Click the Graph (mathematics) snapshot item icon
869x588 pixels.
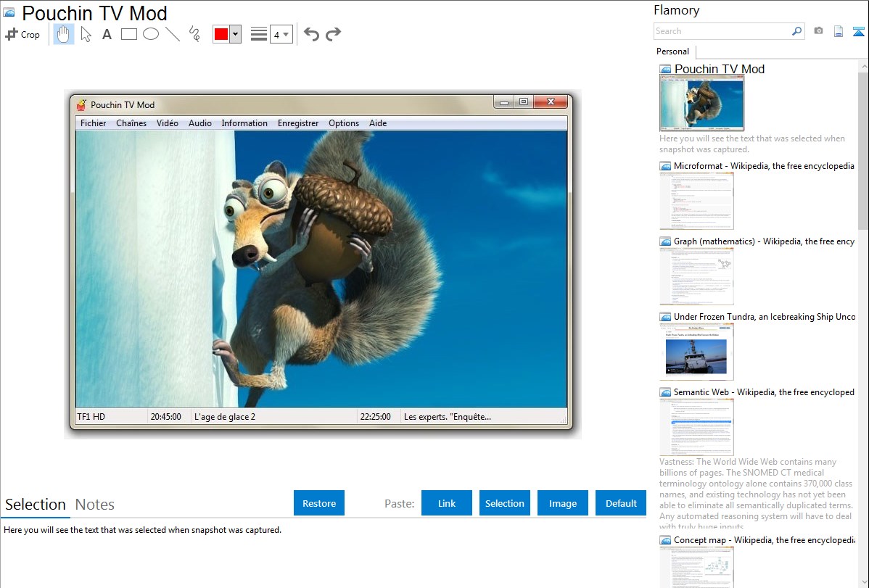(665, 241)
